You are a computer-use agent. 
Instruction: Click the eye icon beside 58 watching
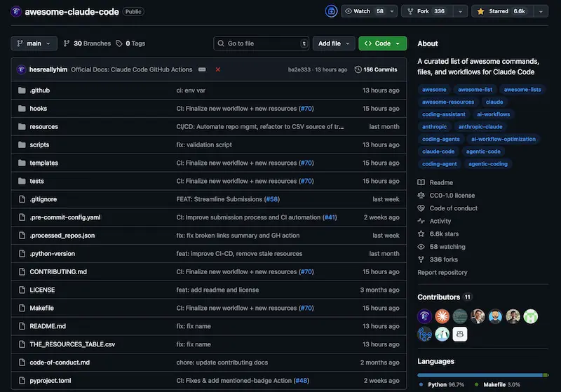click(x=421, y=247)
